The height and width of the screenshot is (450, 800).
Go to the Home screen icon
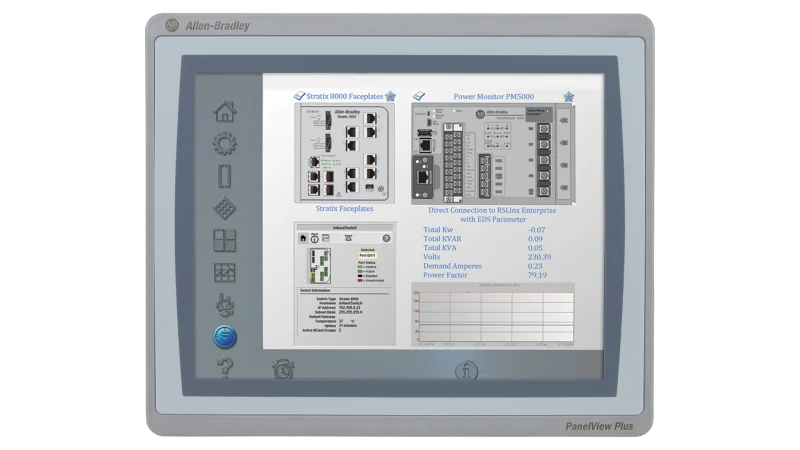[x=225, y=111]
